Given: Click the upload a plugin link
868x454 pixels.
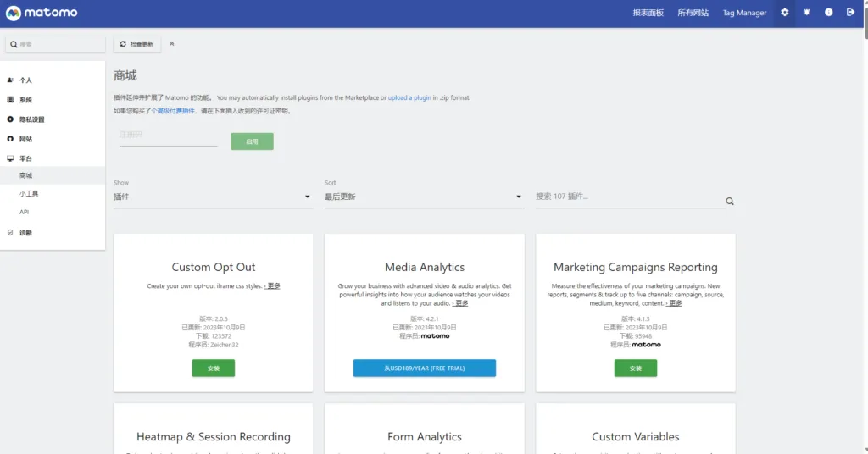Looking at the screenshot, I should coord(409,98).
